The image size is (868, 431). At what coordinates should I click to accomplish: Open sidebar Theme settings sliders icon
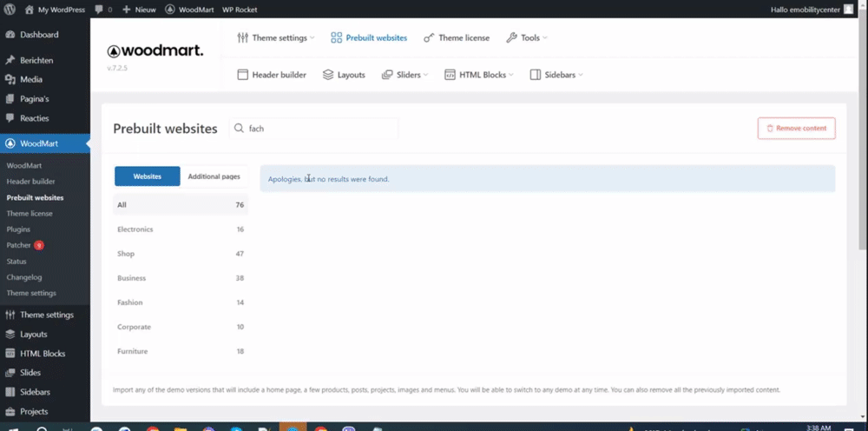[10, 315]
